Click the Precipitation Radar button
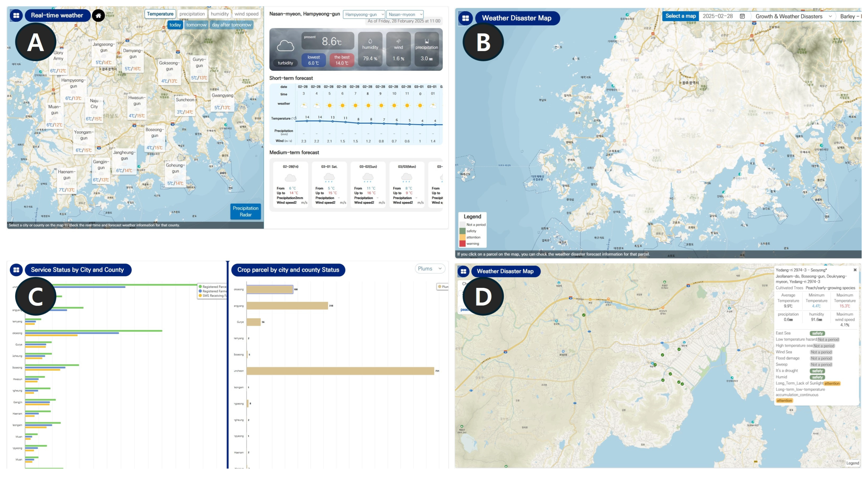 [245, 211]
